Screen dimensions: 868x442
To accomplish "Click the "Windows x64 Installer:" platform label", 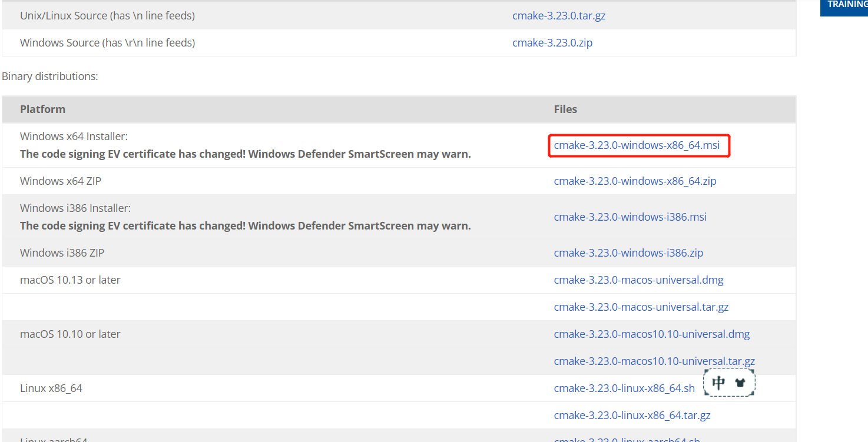I will coord(74,137).
